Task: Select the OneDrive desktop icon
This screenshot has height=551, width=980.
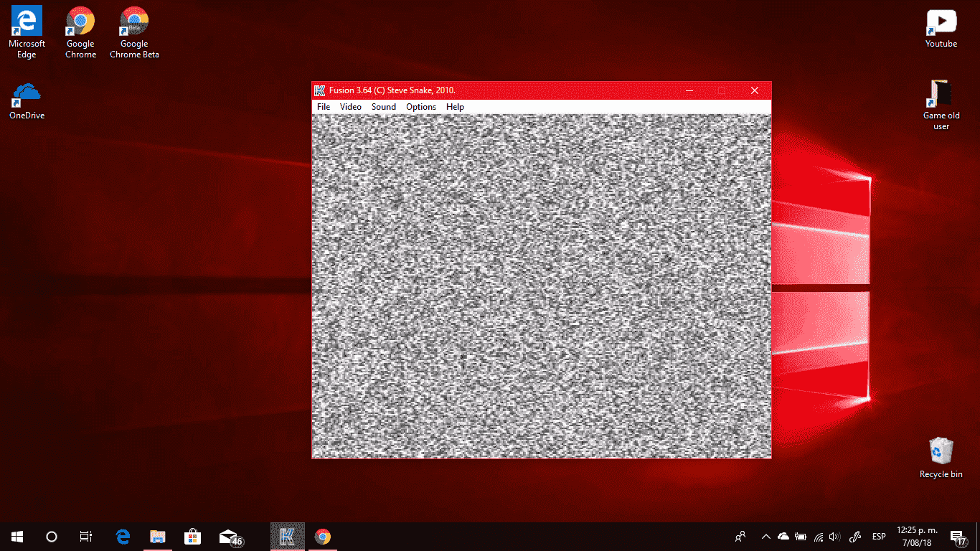Action: pyautogui.click(x=27, y=100)
